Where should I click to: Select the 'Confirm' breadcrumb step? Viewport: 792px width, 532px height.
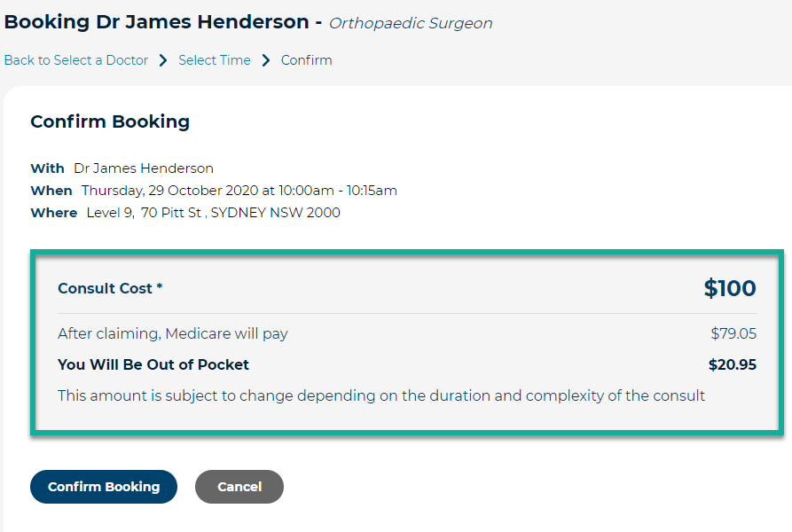coord(306,60)
